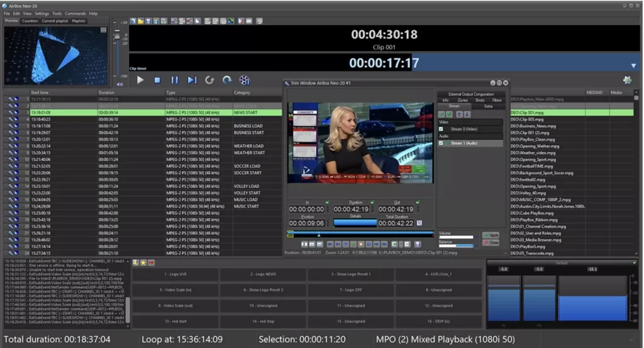Click the film reel icon
644x348 pixels.
coord(244,80)
